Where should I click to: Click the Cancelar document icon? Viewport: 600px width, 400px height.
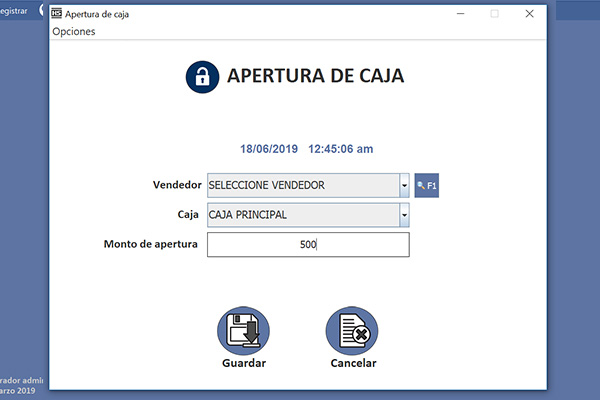[352, 329]
